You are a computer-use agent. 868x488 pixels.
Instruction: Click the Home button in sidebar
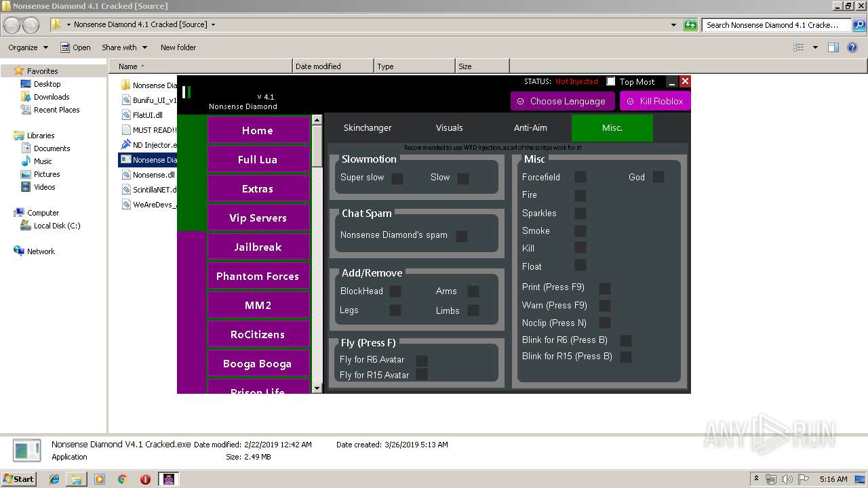[x=258, y=130]
